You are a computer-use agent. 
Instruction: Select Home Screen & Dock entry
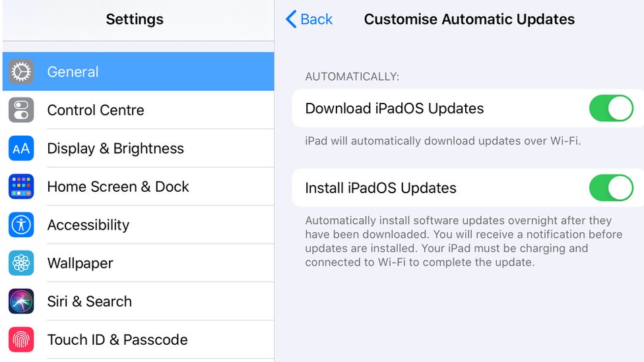click(x=139, y=187)
